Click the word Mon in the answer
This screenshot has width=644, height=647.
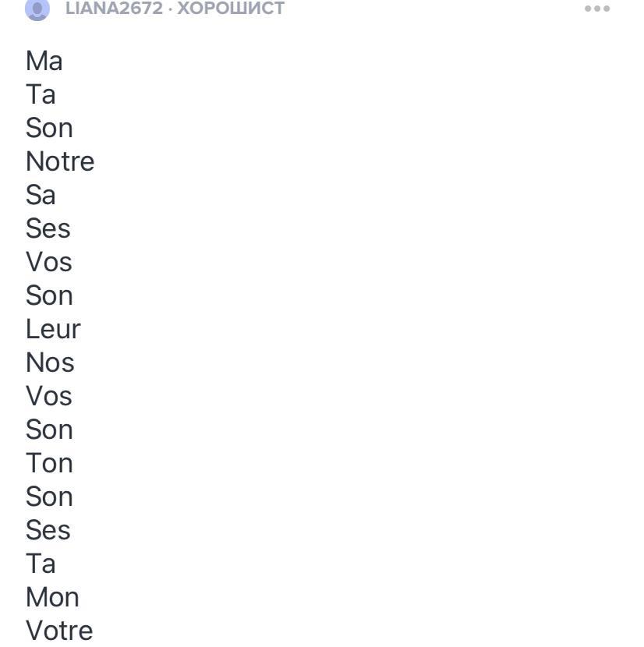(52, 597)
